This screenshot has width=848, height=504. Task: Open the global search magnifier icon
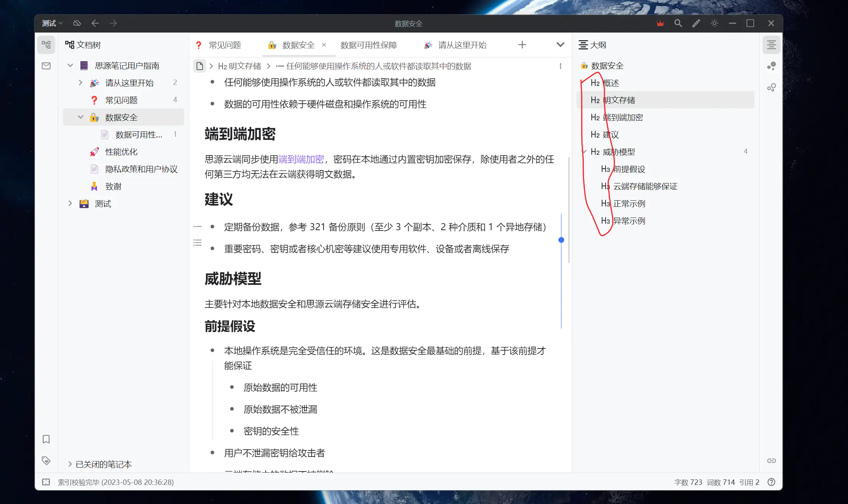click(678, 23)
